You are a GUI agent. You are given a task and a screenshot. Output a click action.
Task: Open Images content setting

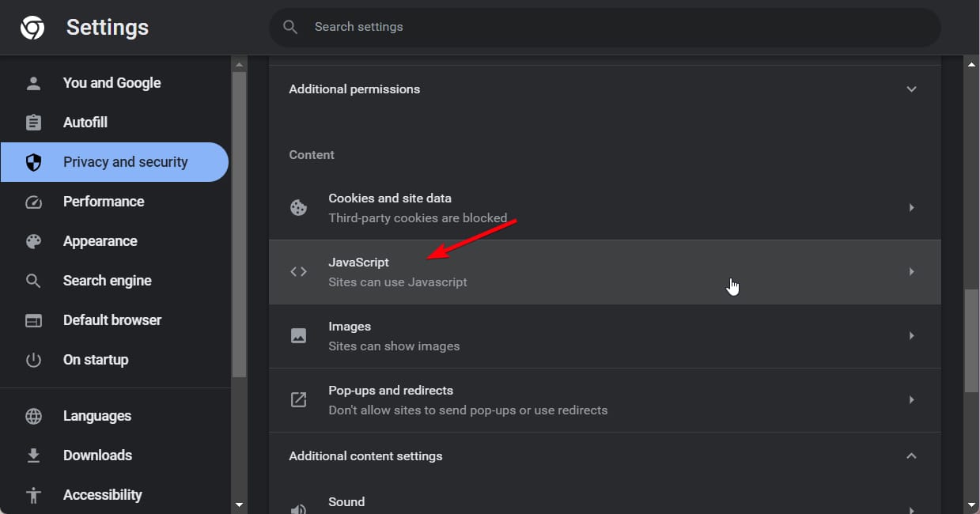394,336
